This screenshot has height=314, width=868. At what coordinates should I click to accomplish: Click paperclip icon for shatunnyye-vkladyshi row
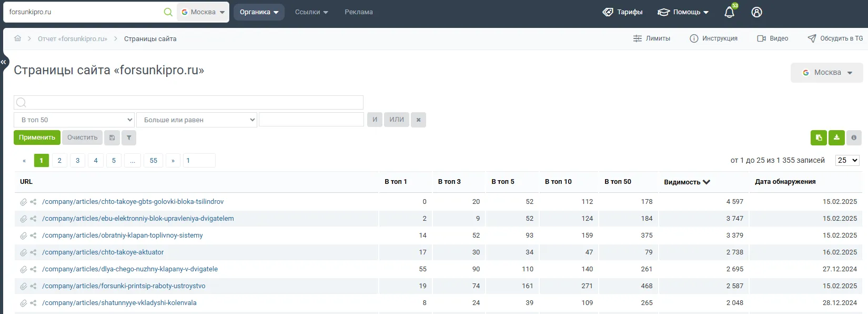[24, 303]
